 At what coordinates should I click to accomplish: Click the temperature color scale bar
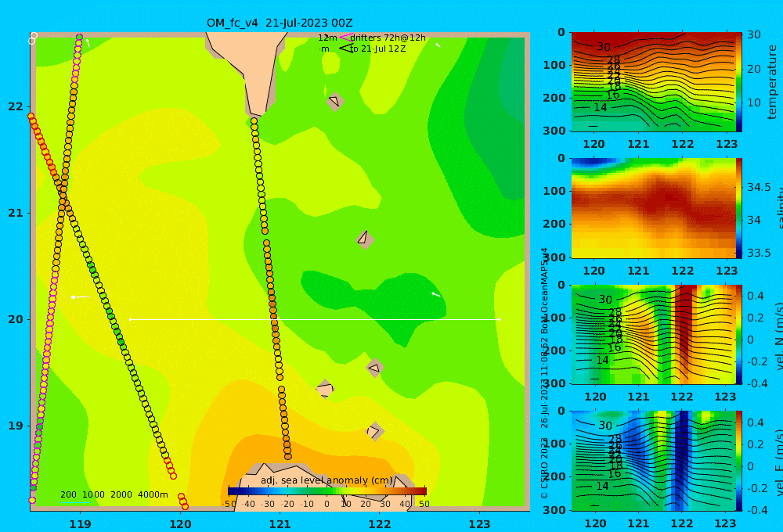pyautogui.click(x=739, y=82)
